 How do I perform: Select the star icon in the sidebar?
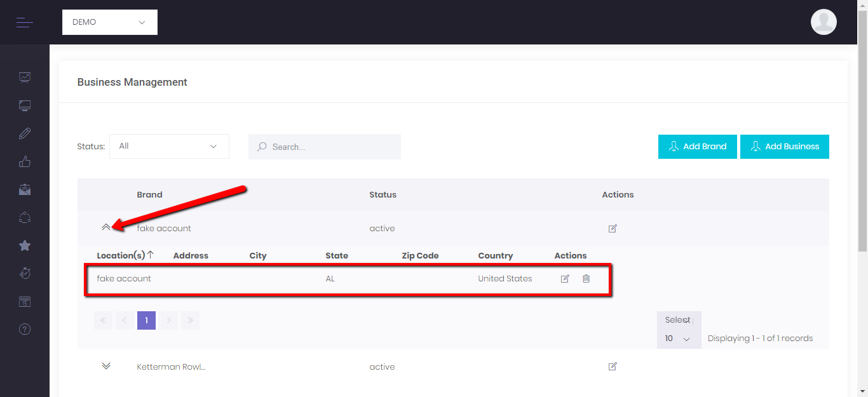tap(25, 246)
